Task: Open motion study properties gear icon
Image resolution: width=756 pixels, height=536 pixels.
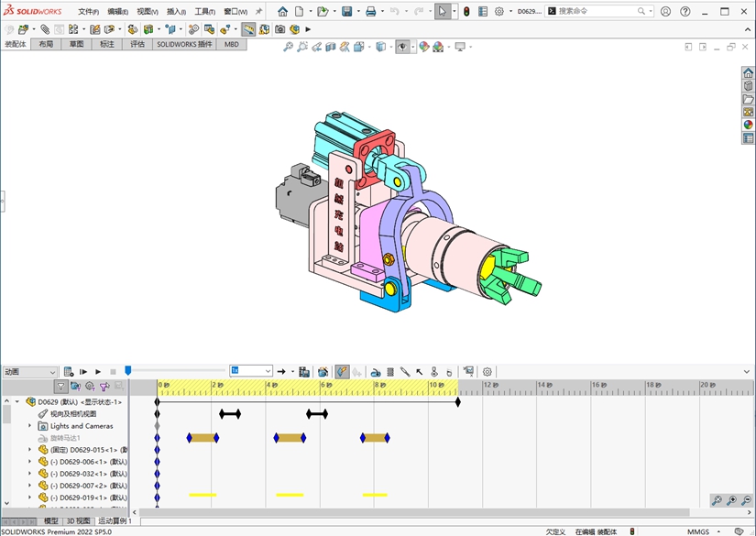Action: tap(488, 372)
